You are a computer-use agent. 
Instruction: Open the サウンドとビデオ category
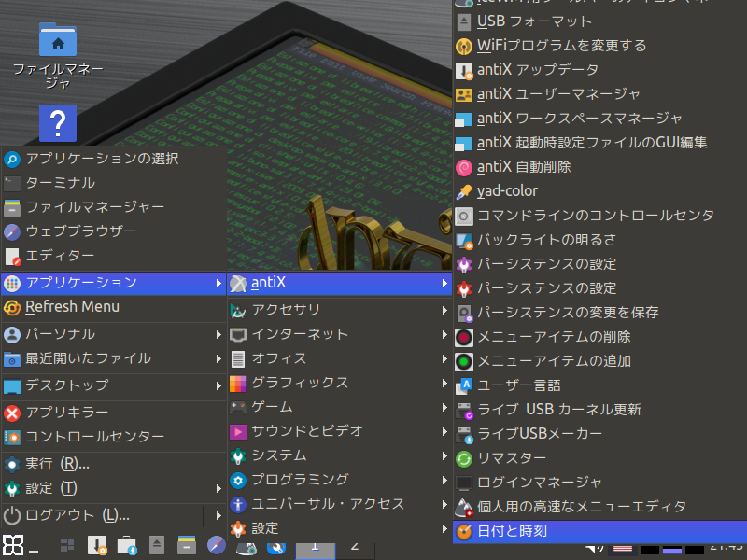click(340, 432)
